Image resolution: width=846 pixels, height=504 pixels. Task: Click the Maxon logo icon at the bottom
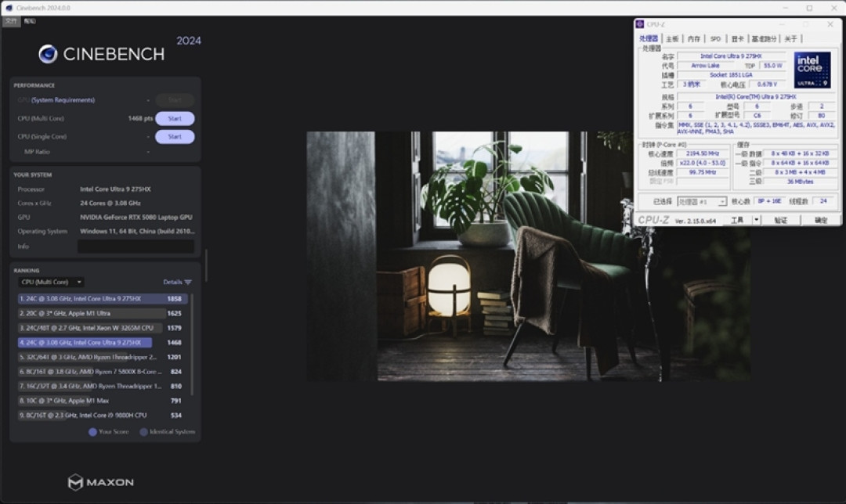75,482
